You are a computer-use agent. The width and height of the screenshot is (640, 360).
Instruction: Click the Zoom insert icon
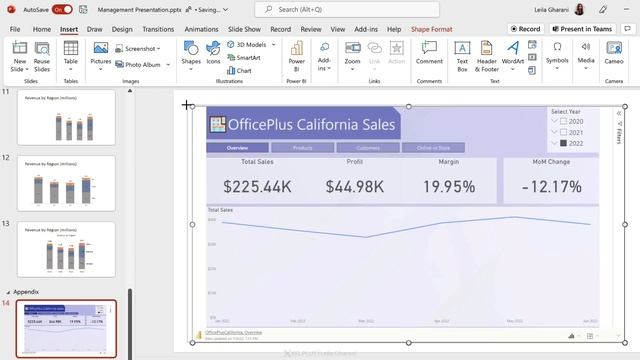click(352, 48)
